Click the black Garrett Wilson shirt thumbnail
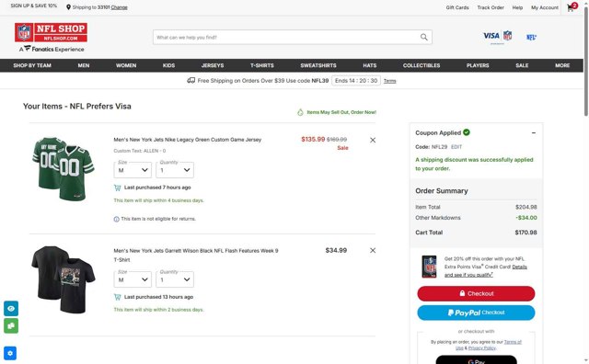This screenshot has height=364, width=589. (64, 279)
